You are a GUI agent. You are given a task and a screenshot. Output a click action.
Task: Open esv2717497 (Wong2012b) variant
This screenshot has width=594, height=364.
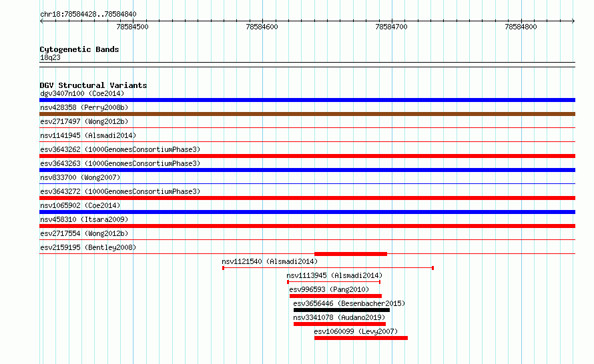[84, 121]
